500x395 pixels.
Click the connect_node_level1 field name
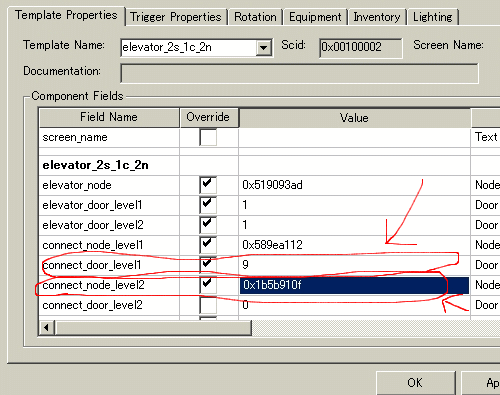click(109, 245)
